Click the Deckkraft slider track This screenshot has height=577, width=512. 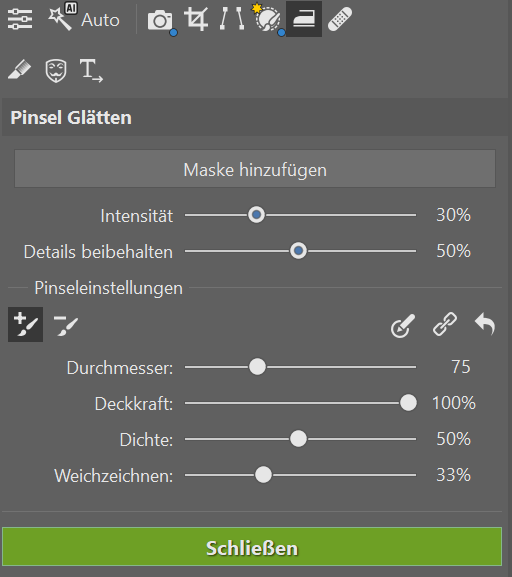(300, 403)
